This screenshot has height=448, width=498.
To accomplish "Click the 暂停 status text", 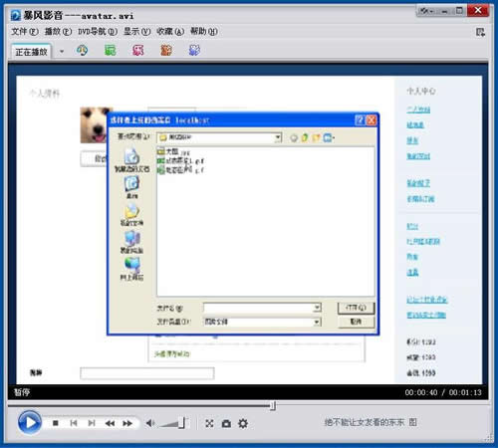I will point(22,392).
